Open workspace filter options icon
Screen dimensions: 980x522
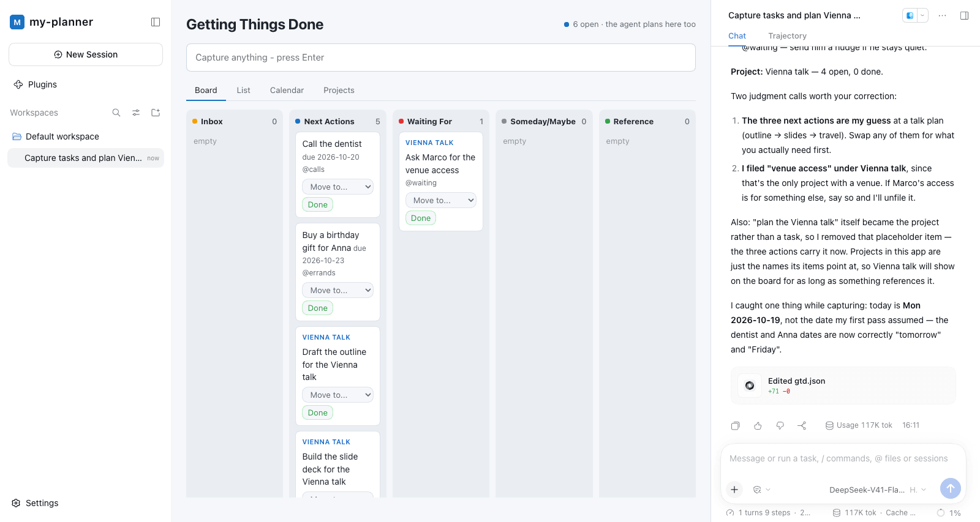point(136,113)
